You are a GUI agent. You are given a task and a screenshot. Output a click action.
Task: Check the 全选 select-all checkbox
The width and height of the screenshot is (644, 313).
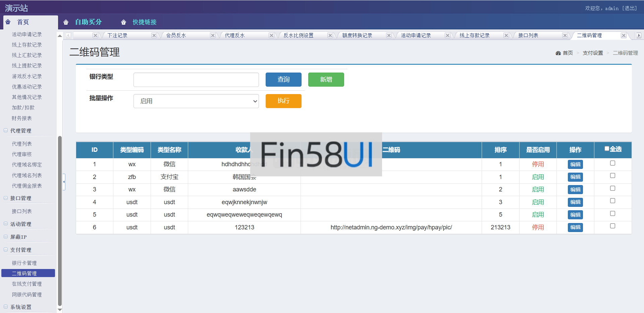(x=607, y=149)
